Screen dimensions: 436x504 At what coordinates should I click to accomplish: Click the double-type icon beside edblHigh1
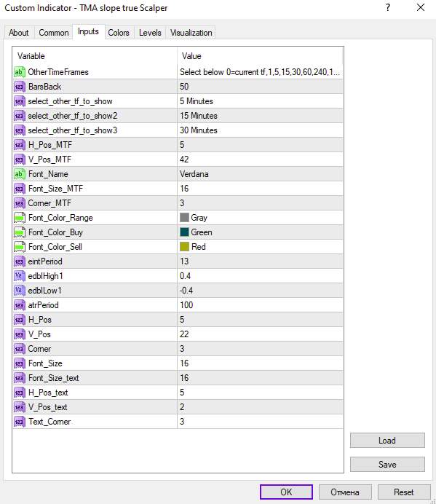click(x=19, y=276)
